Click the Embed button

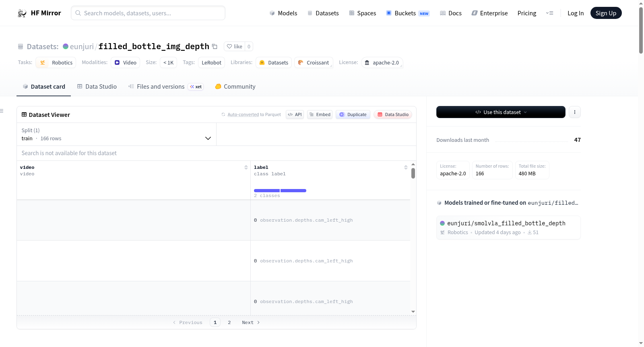(x=320, y=114)
